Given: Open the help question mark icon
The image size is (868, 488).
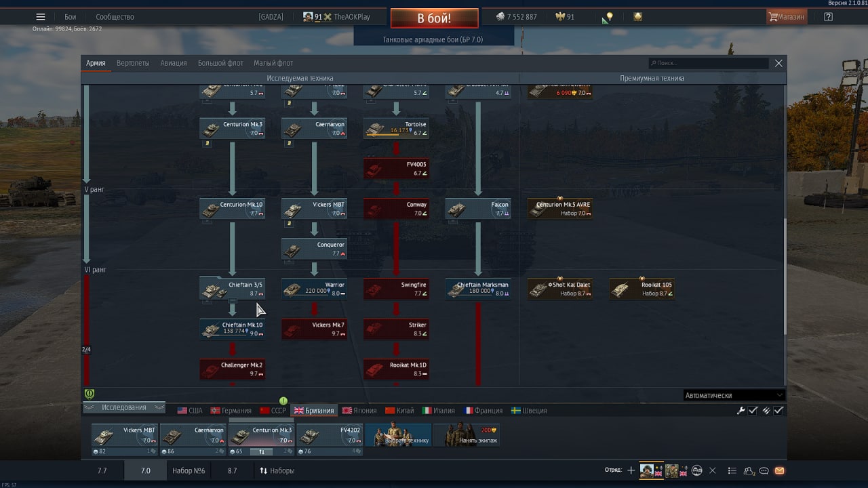Looking at the screenshot, I should [x=828, y=17].
